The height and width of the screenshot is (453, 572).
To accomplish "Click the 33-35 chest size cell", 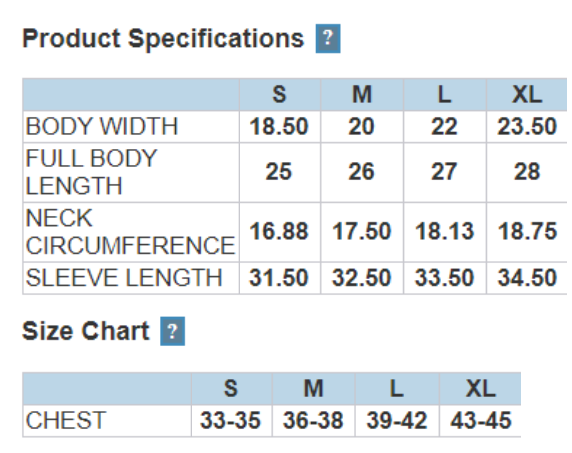I will (x=231, y=421).
